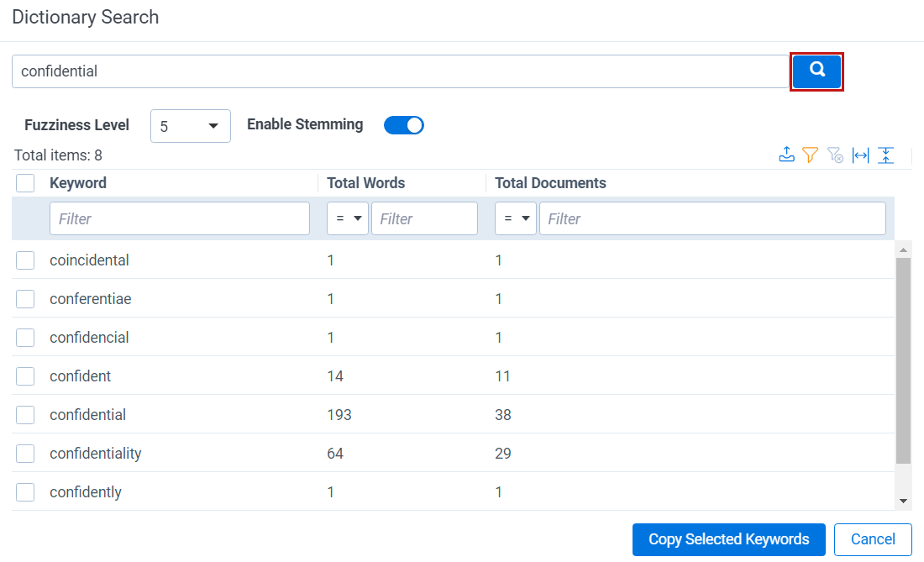Sort by the Total Documents column header

pyautogui.click(x=550, y=183)
